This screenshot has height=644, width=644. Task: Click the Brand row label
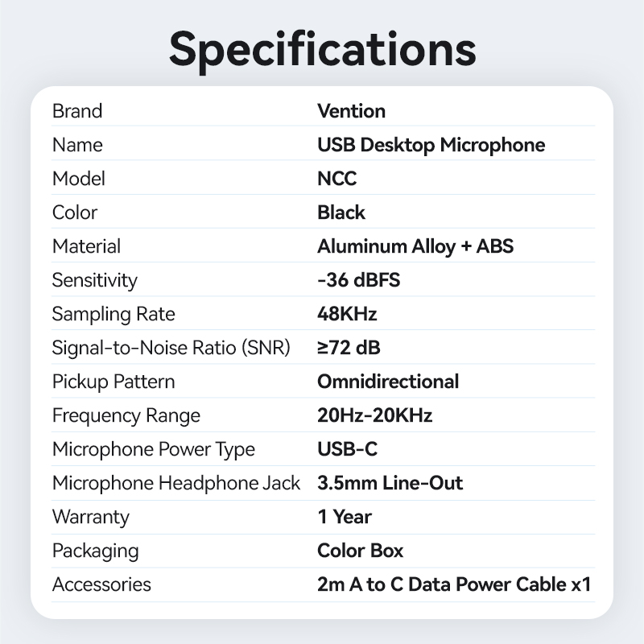tap(77, 111)
